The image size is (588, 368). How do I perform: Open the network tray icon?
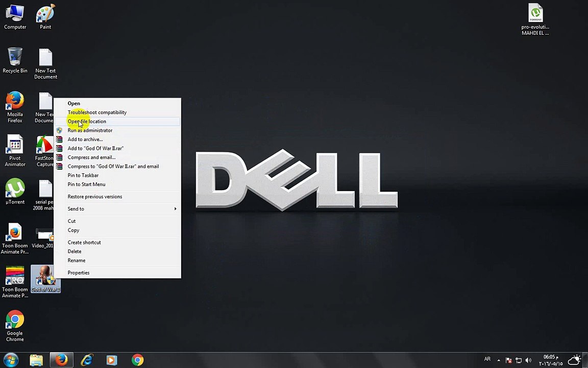pyautogui.click(x=519, y=360)
